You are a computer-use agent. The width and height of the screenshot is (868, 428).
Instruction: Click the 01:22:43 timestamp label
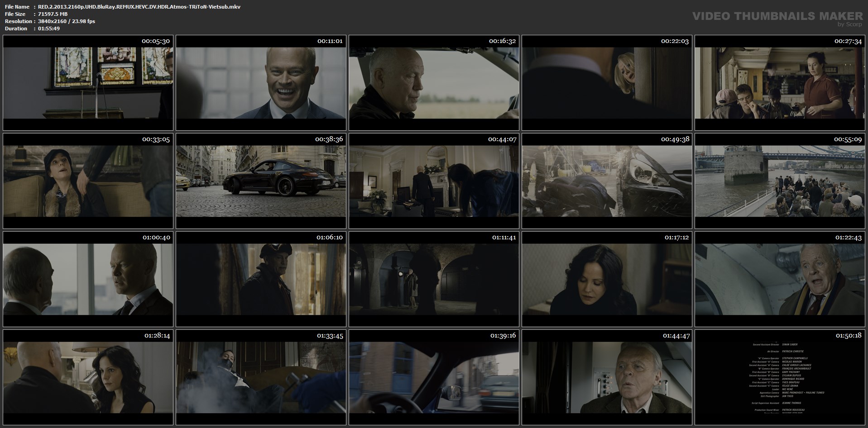[848, 238]
